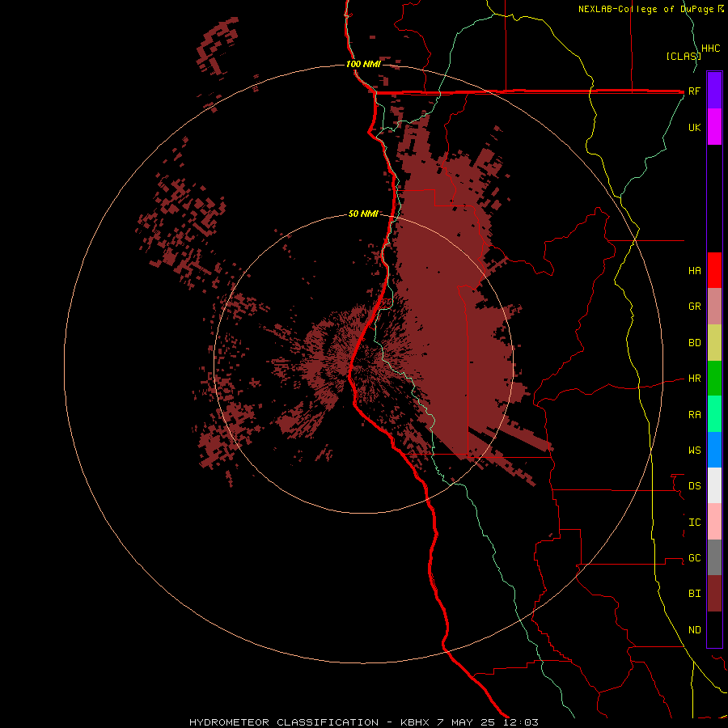Click the BI brown legend swatch
This screenshot has width=728, height=728.
714,594
